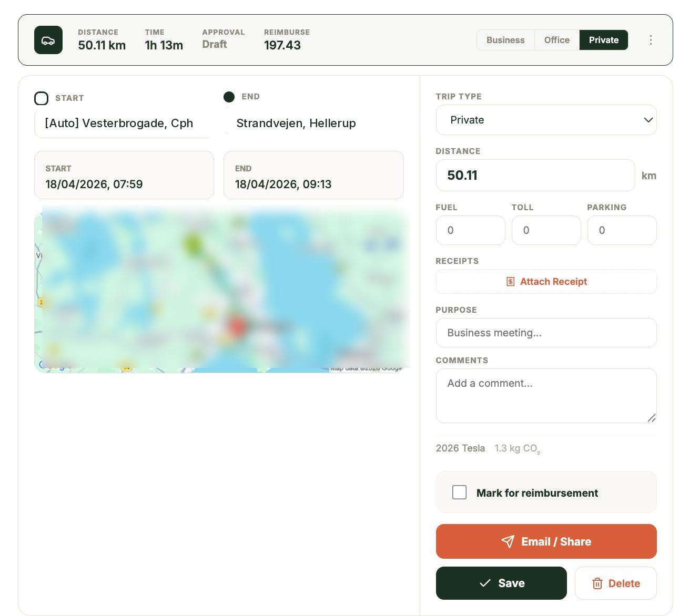The width and height of the screenshot is (689, 616).
Task: Click the checkmark icon on the Save button
Action: (485, 583)
